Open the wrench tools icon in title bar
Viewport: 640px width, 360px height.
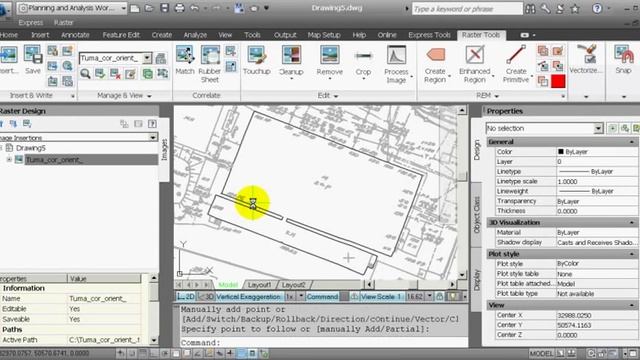coord(545,9)
